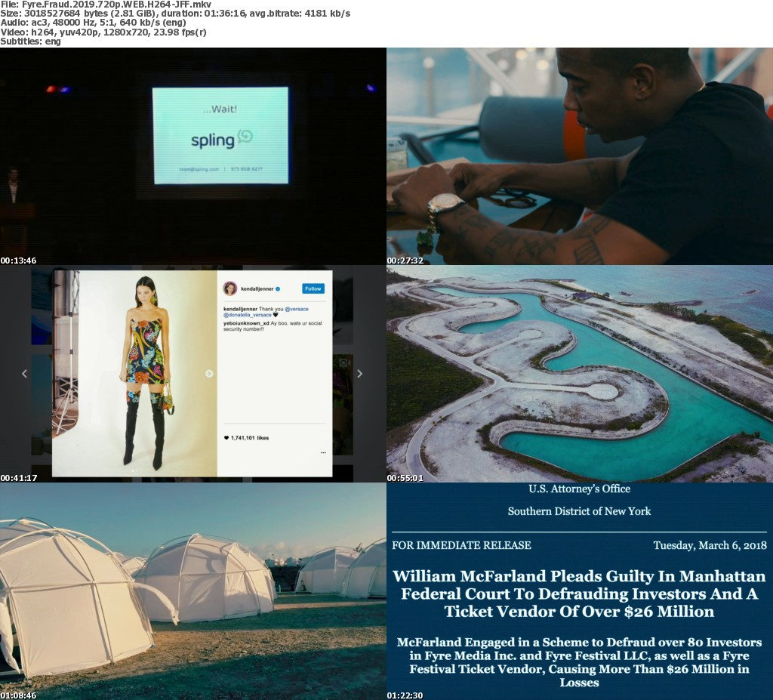Click the 1,741,101 likes count
The width and height of the screenshot is (773, 700).
coord(251,438)
